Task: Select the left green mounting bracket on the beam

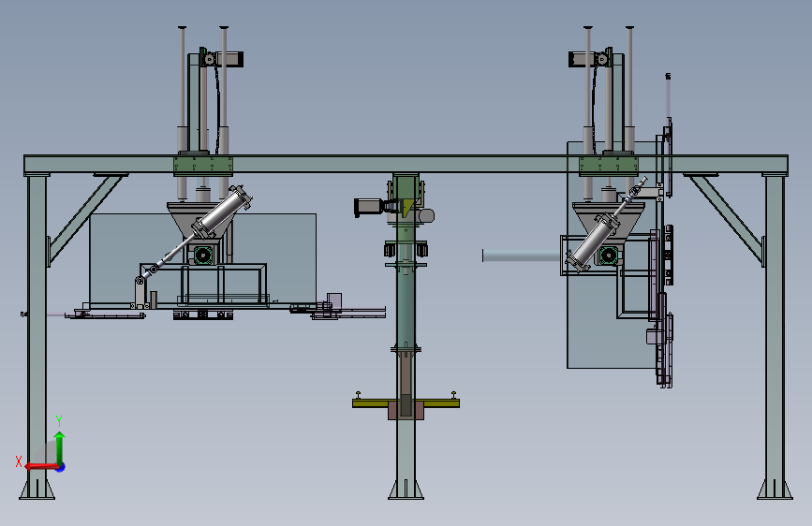Action: pyautogui.click(x=203, y=166)
